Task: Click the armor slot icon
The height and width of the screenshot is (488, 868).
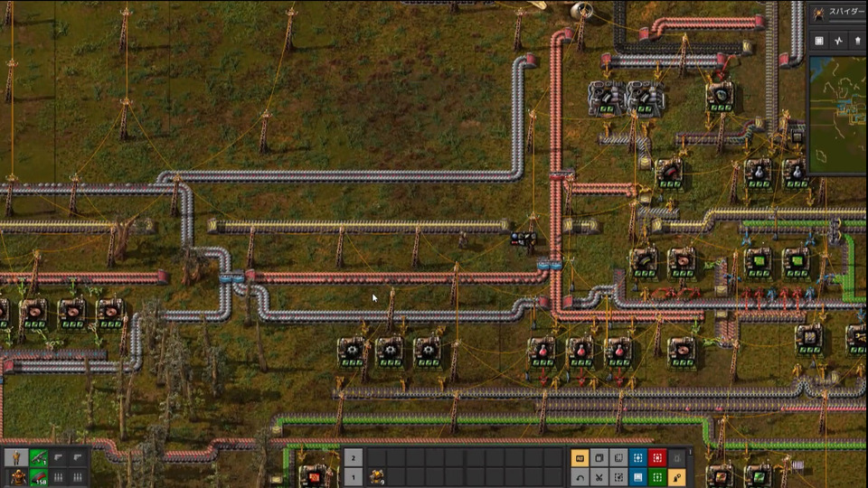Action: point(16,477)
